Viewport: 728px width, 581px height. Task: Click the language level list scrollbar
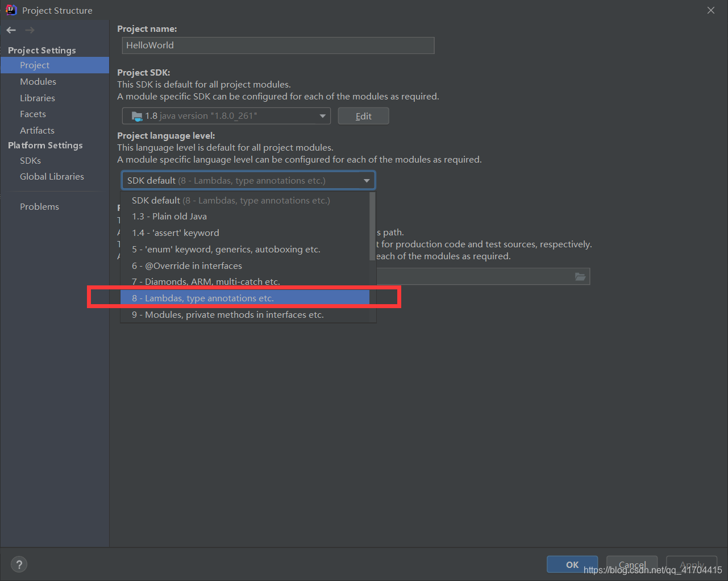372,227
